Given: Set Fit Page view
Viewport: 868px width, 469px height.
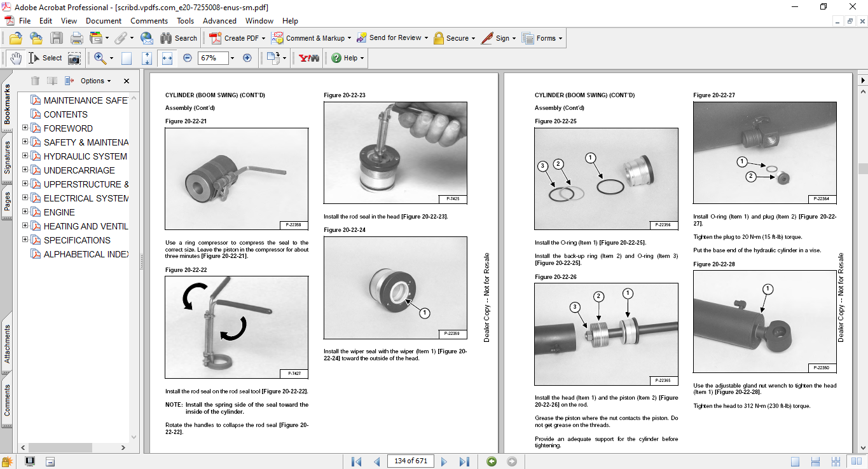Looking at the screenshot, I should click(x=147, y=58).
